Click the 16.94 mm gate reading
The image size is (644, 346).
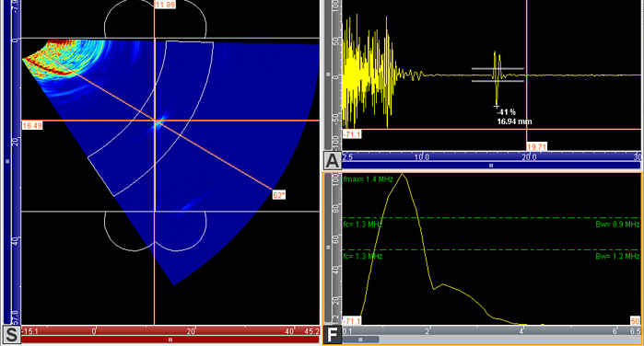pyautogui.click(x=514, y=121)
